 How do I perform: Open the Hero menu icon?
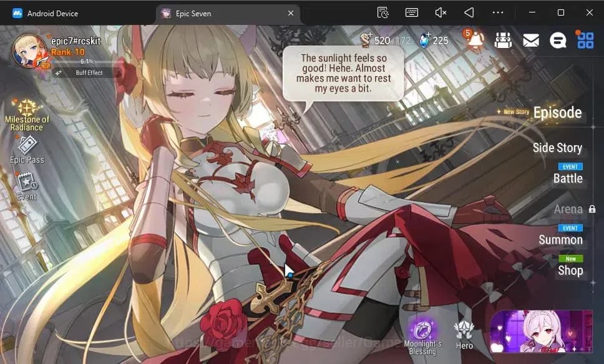[x=464, y=335]
